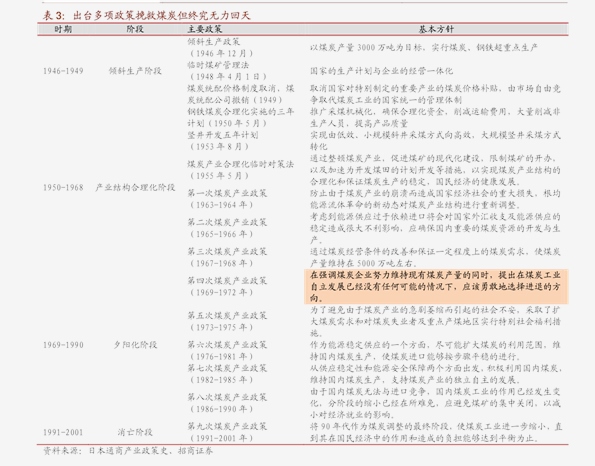Click the 基本方针 column header
The width and height of the screenshot is (595, 466).
pos(436,29)
